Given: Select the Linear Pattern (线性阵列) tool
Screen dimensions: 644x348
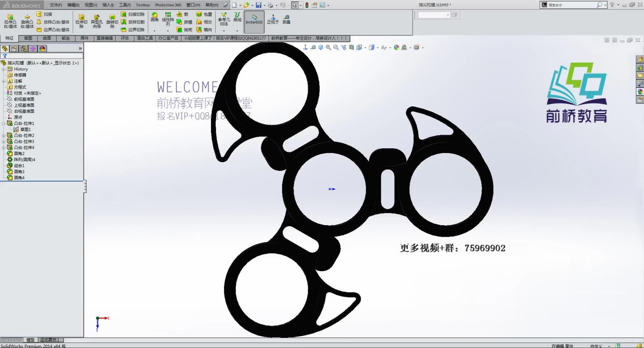Looking at the screenshot, I should click(x=168, y=19).
